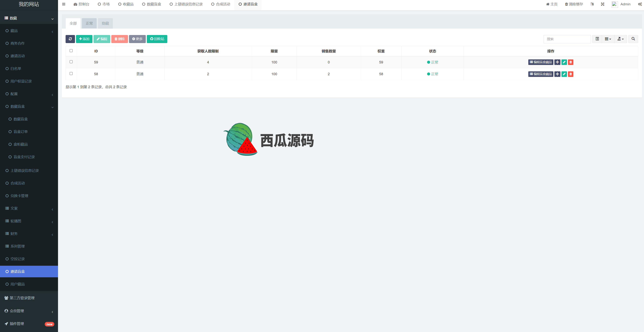The image size is (644, 332).
Task: Toggle fullscreen mode icon
Action: point(602,4)
